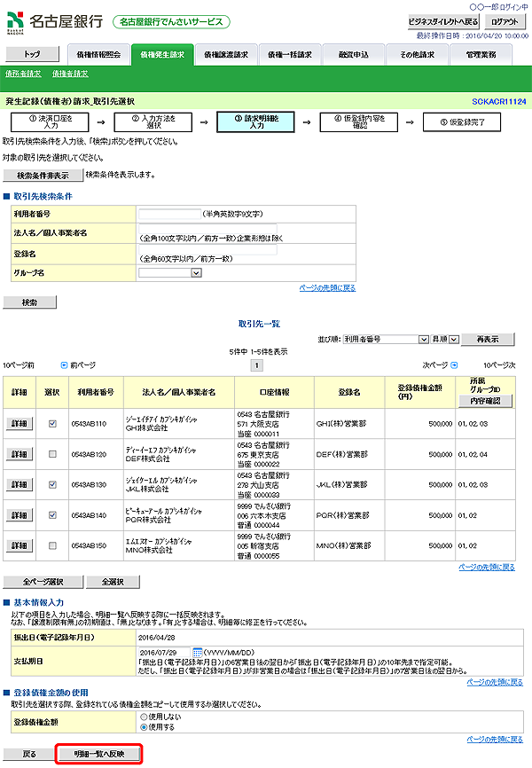532x768 pixels.
Task: Click ビジネスダイレクトへ戻る button
Action: 443,22
